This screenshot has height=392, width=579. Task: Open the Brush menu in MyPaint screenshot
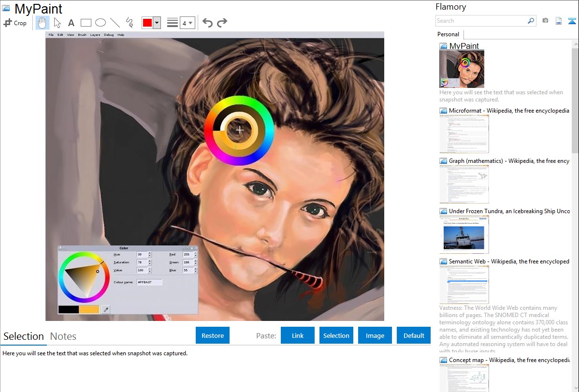[x=82, y=35]
